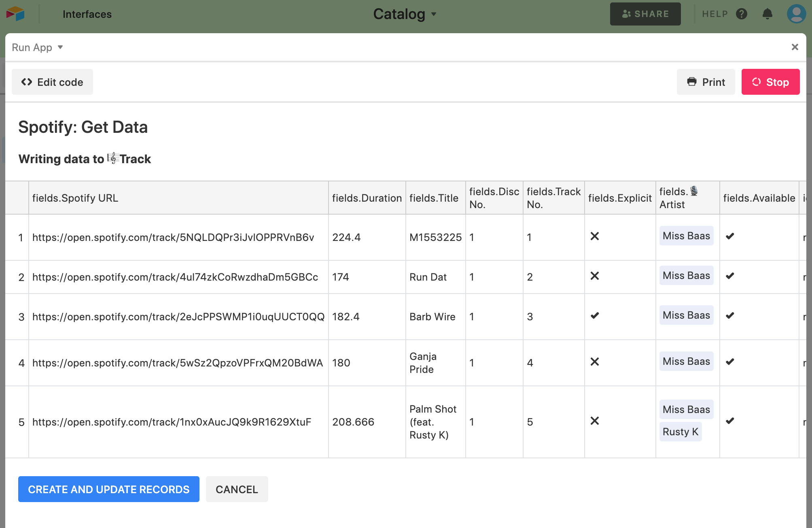
Task: Click the Rusty K artist tag
Action: pyautogui.click(x=681, y=432)
